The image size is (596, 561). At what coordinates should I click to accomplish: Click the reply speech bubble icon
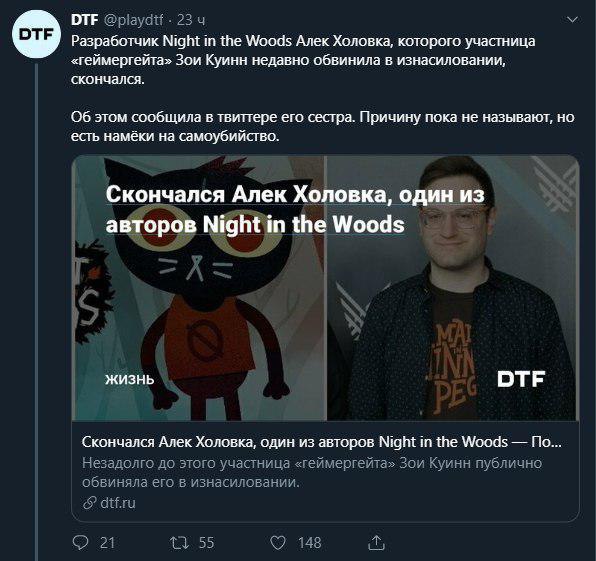[80, 542]
